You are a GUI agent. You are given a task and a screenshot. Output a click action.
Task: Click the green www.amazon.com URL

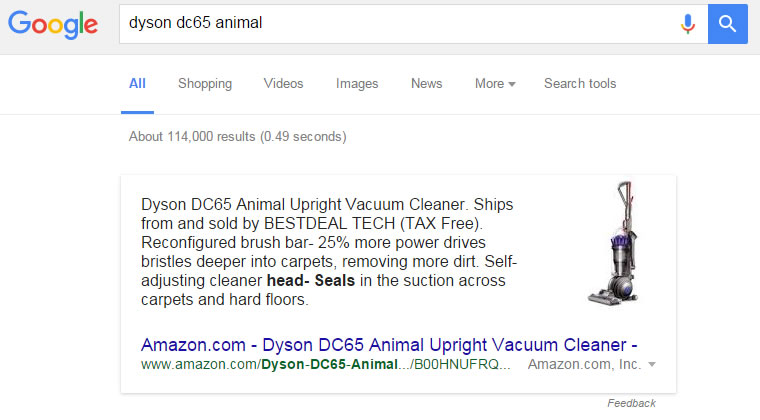click(326, 365)
